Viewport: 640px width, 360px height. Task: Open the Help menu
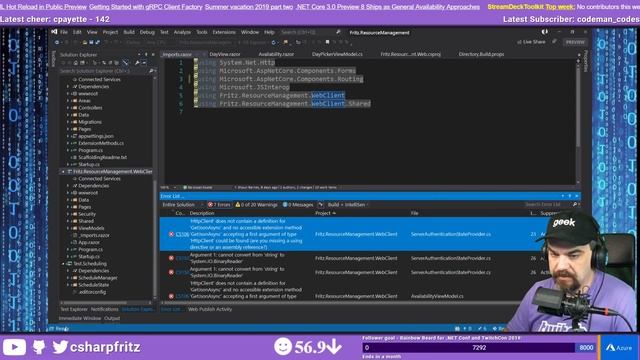pos(269,32)
